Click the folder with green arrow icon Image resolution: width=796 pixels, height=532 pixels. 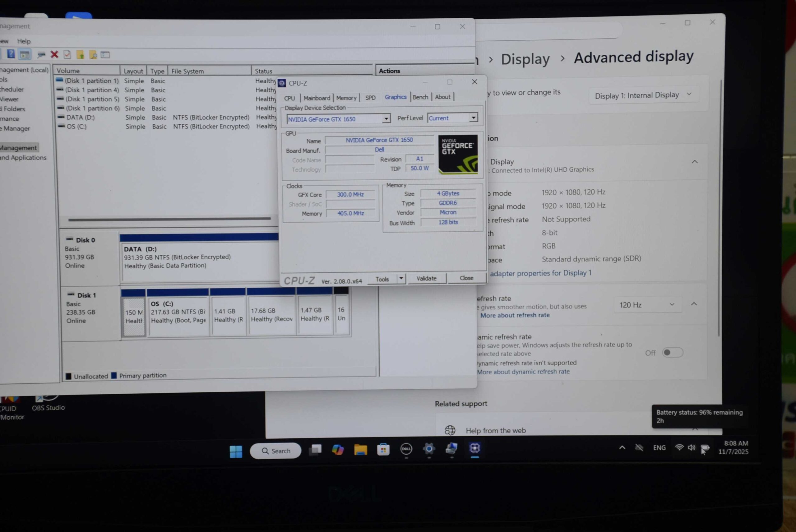[81, 55]
